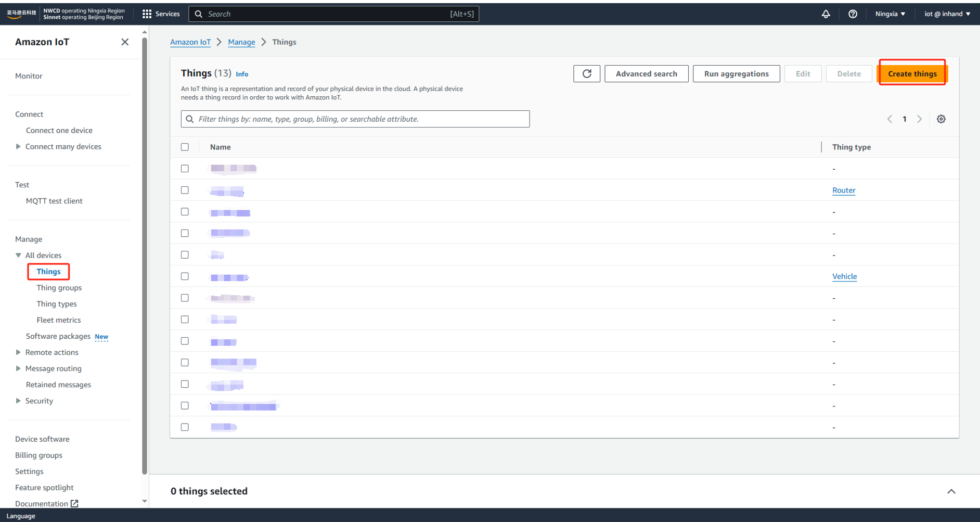Click the refresh things list icon
The width and height of the screenshot is (980, 522).
pyautogui.click(x=586, y=74)
